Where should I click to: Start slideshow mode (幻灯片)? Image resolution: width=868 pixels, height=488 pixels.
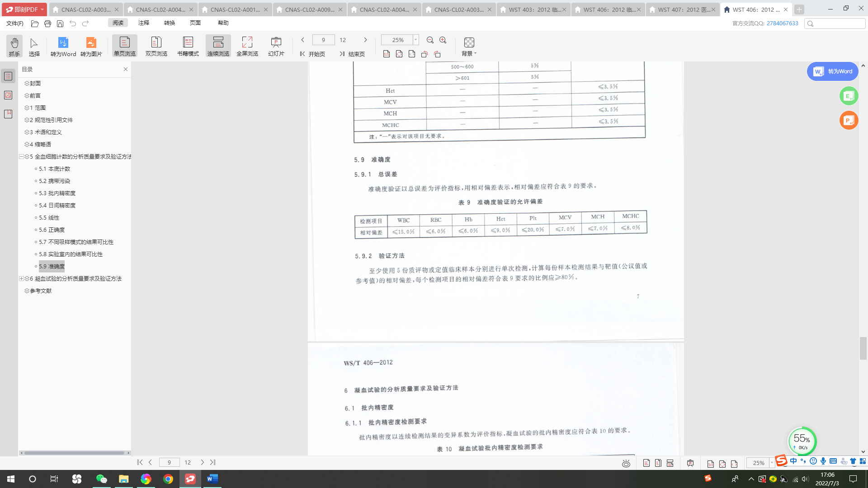[x=276, y=46]
